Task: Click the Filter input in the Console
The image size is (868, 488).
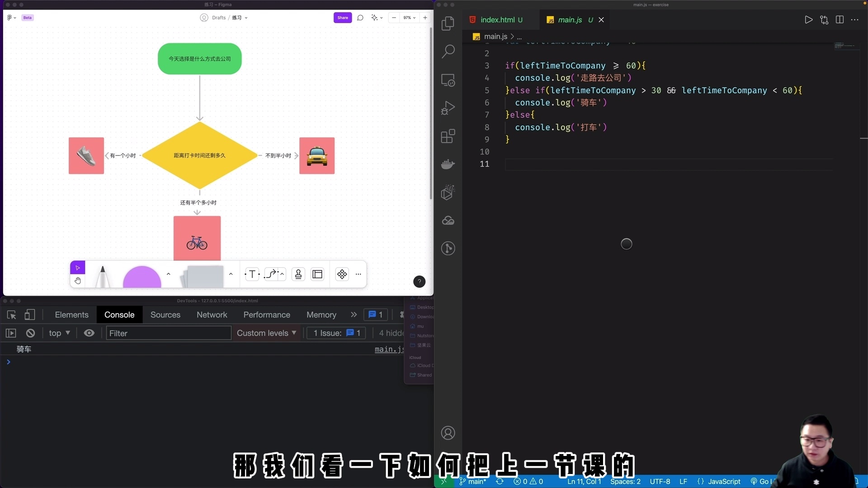Action: pos(168,333)
